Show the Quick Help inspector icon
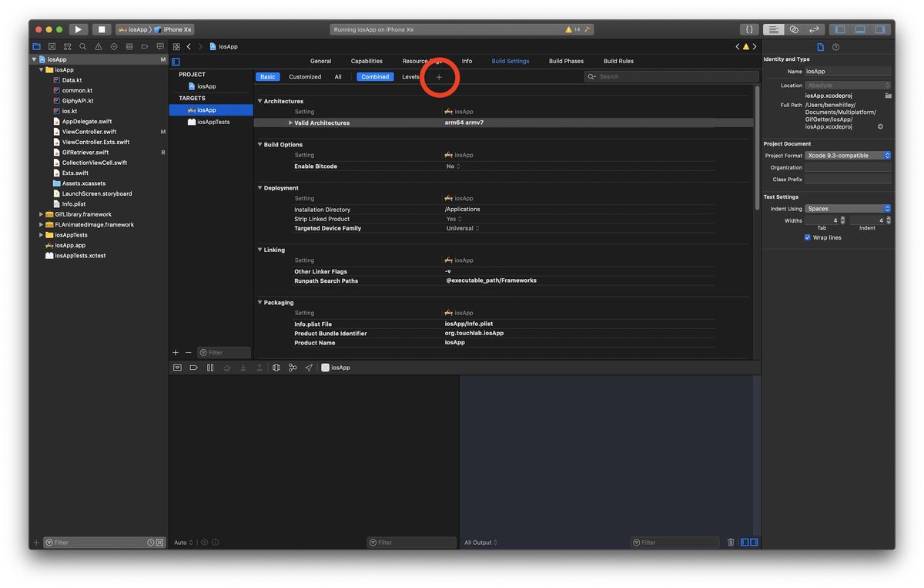The image size is (924, 588). click(836, 47)
